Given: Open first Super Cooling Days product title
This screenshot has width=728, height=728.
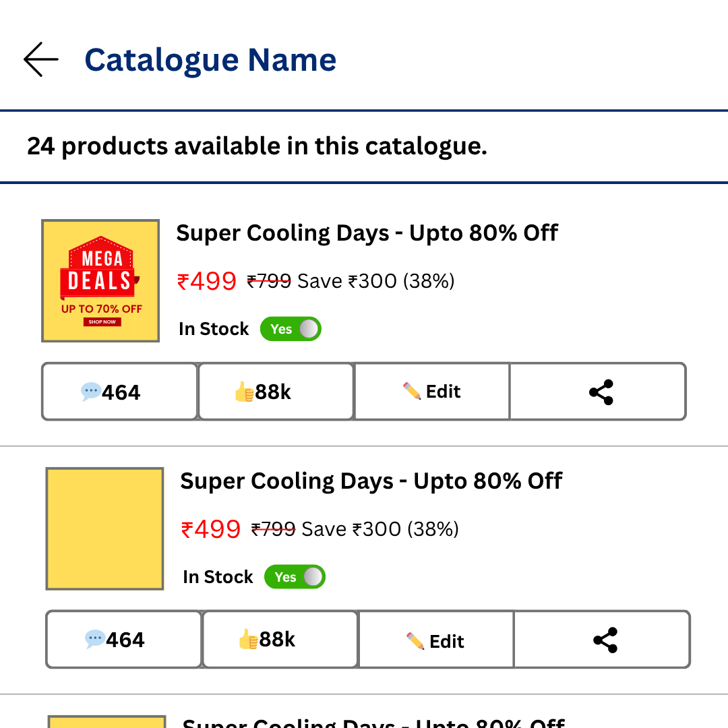Looking at the screenshot, I should 367,233.
